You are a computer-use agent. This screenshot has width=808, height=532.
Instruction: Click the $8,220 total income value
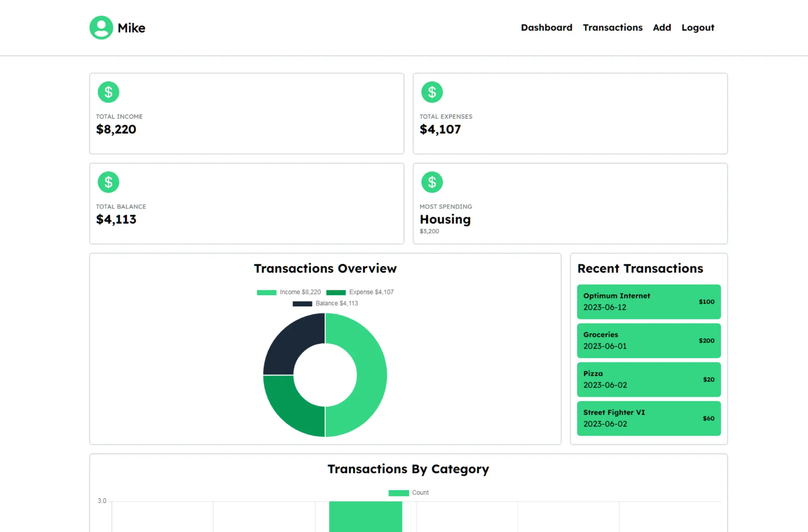tap(116, 129)
